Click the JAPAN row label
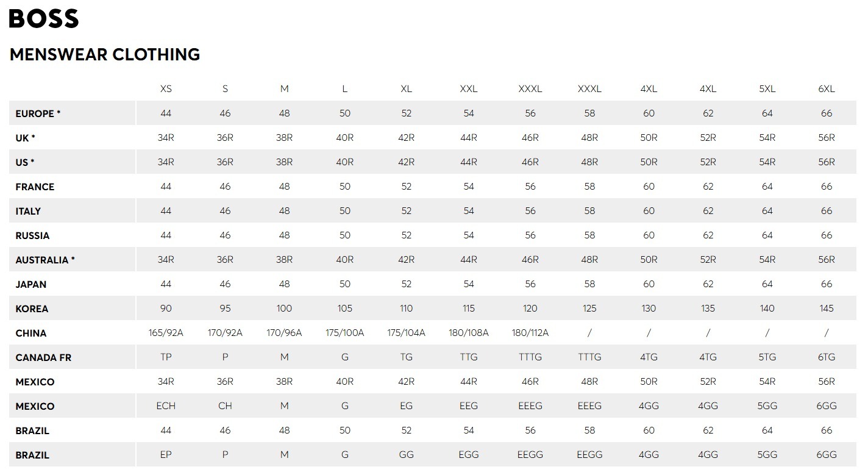868x475 pixels. click(31, 284)
